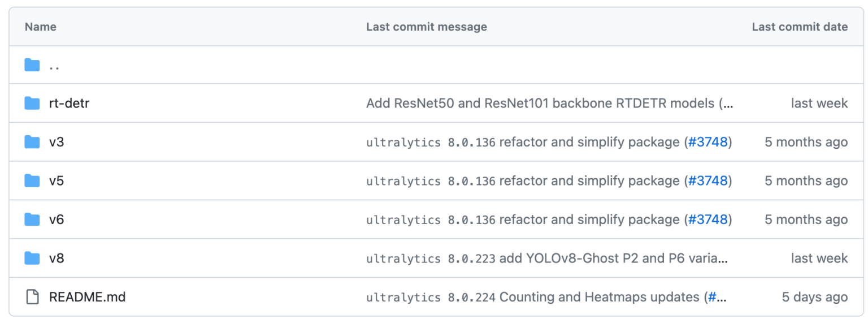Open the v5 directory link
Image resolution: width=868 pixels, height=327 pixels.
coord(57,180)
